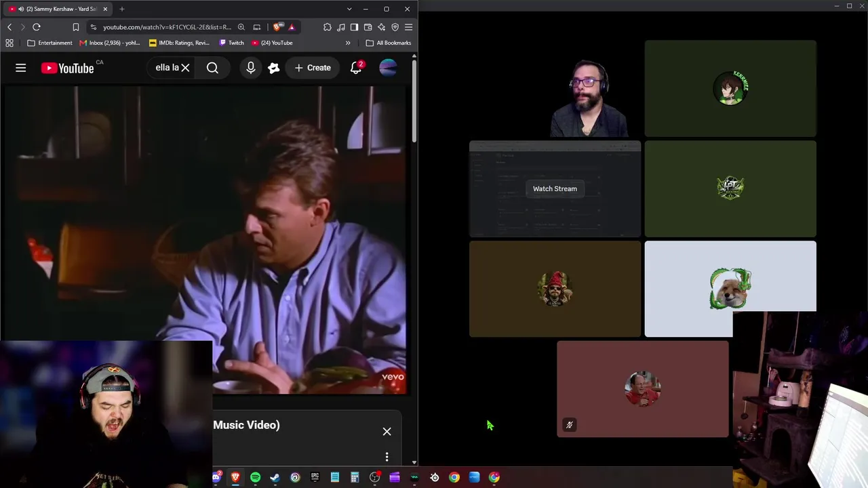Open the Twitch bookmark
Image resolution: width=868 pixels, height=488 pixels.
[x=231, y=43]
